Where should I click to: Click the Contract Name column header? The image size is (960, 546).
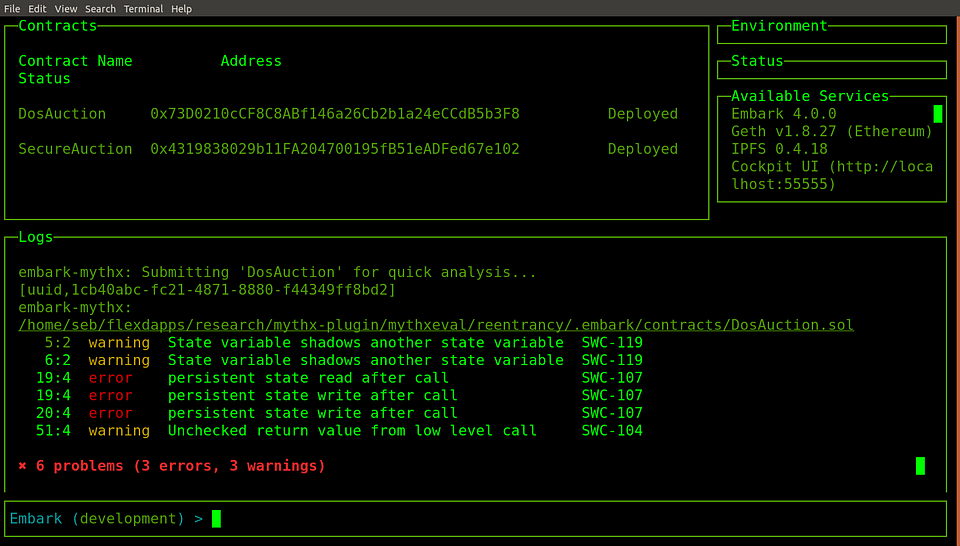pos(75,61)
